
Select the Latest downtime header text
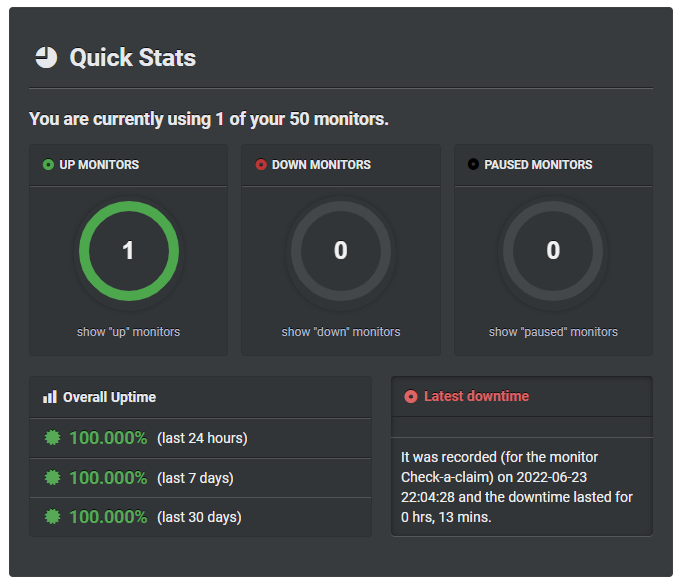[x=477, y=396]
